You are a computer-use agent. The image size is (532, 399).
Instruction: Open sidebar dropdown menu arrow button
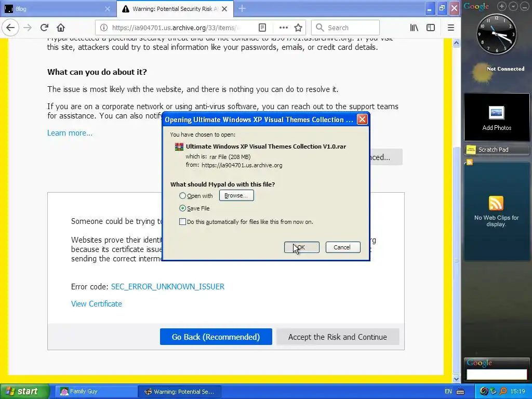coord(513,6)
